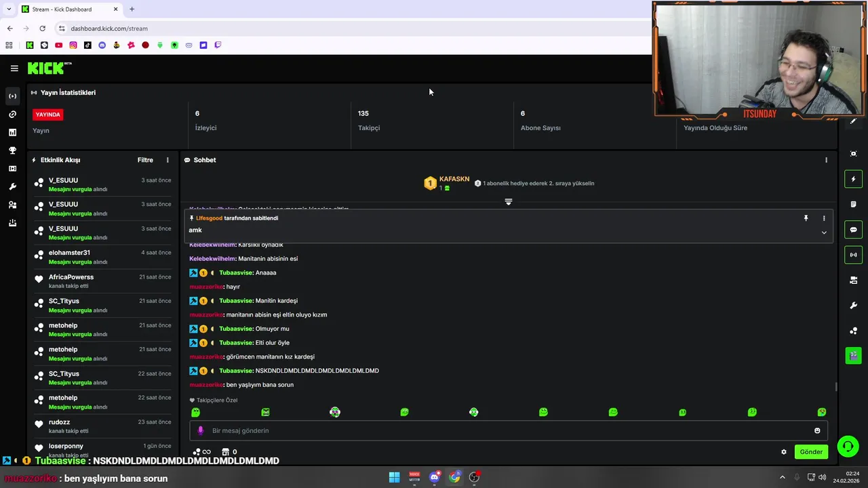868x488 pixels.
Task: Open Etkinlik Akışı three-dot menu
Action: click(x=167, y=160)
